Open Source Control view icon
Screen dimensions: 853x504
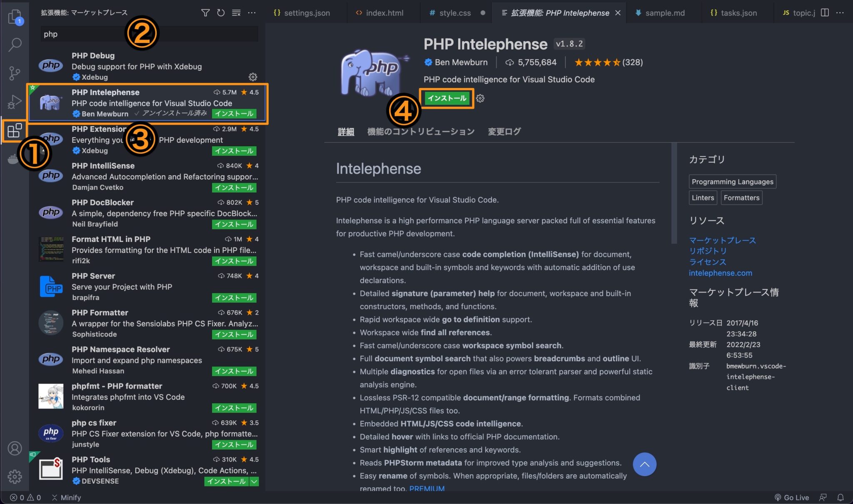pos(15,73)
